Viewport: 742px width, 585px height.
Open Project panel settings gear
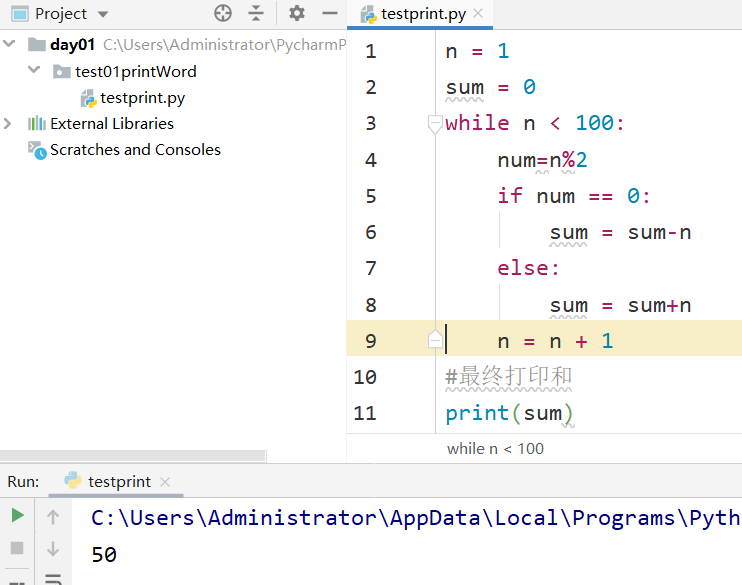297,13
